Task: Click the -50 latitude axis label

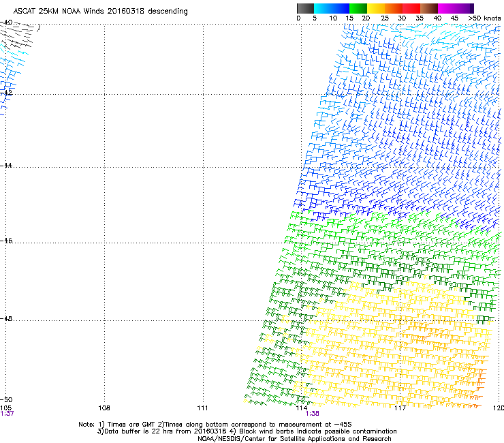Action: (6, 399)
